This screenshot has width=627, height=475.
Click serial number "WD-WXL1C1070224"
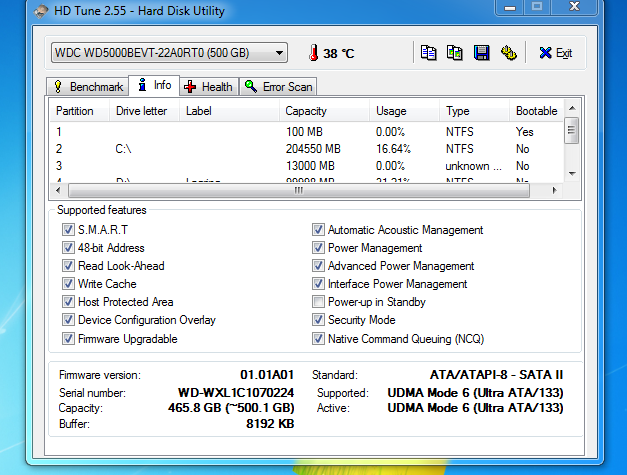(236, 392)
